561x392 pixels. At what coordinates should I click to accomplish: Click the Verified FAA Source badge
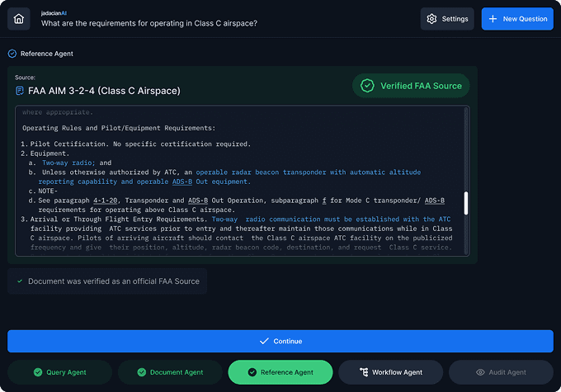coord(411,86)
